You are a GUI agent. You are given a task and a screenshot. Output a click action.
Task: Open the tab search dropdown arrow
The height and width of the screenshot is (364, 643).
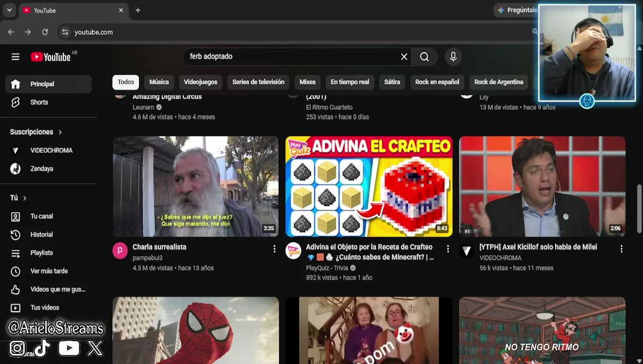point(9,10)
